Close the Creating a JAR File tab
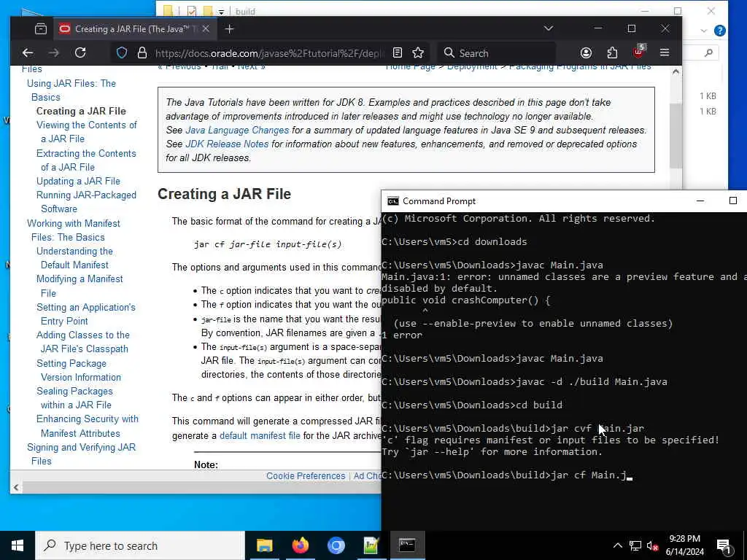747x560 pixels. (x=206, y=29)
